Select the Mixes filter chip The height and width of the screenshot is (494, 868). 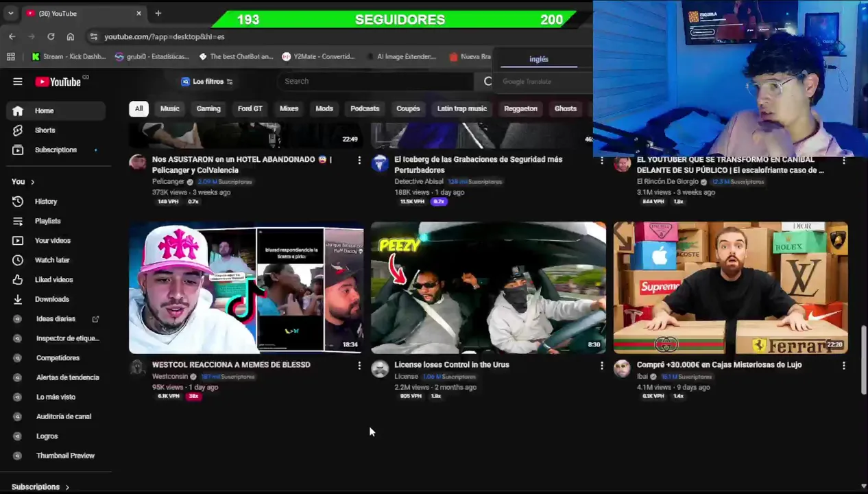(x=289, y=108)
